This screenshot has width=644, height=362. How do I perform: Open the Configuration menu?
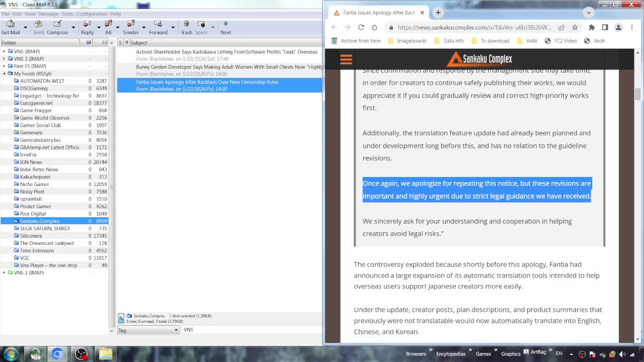click(x=92, y=14)
